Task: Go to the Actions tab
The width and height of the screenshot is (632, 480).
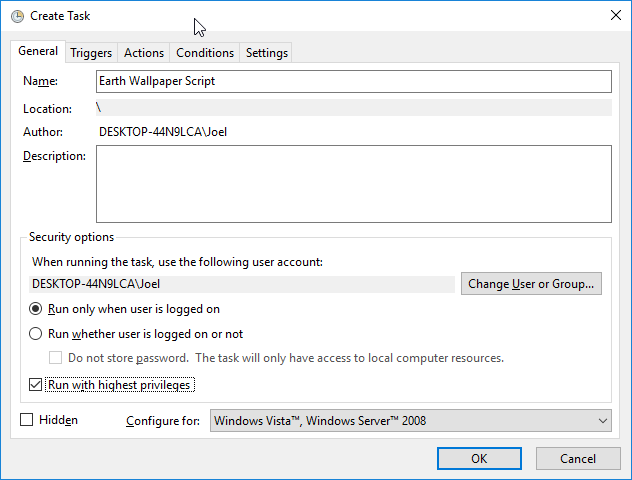Action: 144,53
